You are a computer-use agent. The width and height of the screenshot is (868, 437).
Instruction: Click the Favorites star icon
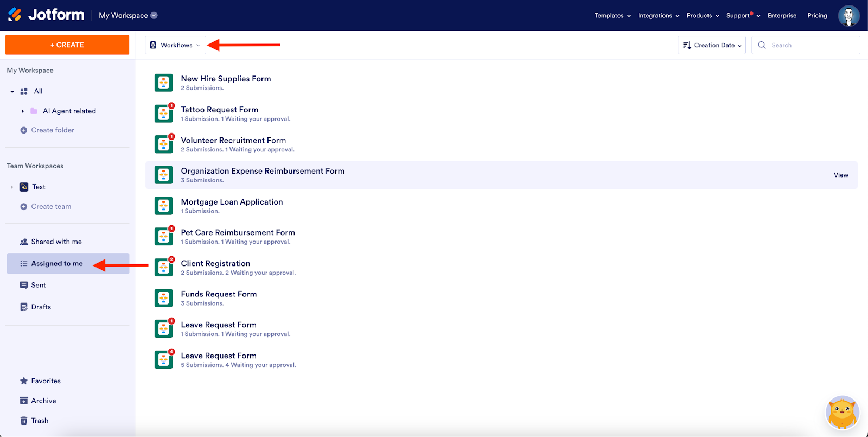point(24,381)
